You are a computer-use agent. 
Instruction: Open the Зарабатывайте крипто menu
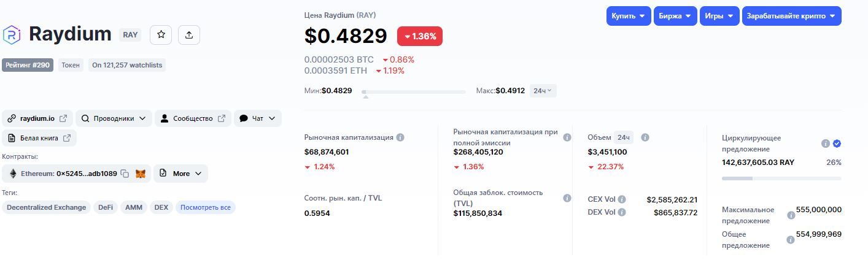click(x=791, y=16)
